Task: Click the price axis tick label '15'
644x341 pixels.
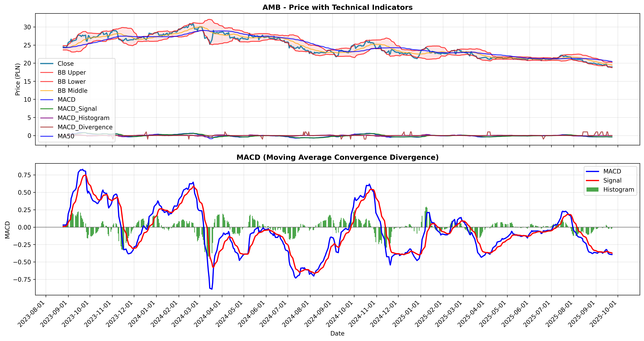Action: [27, 82]
